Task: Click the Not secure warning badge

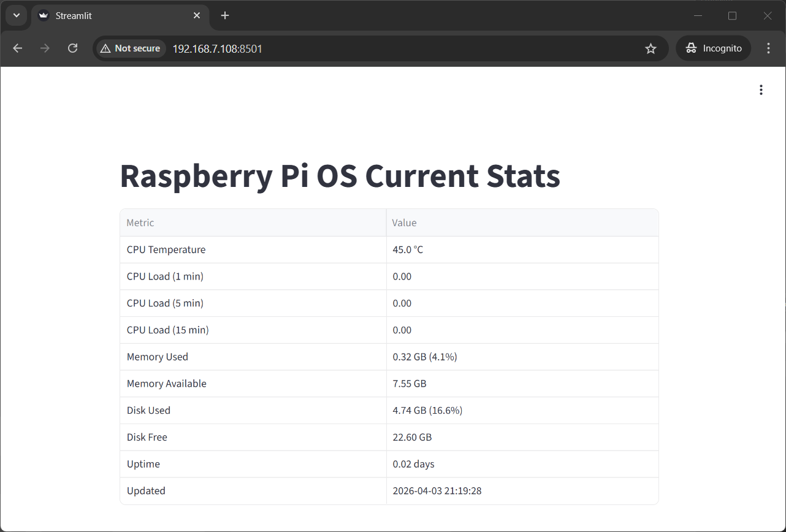Action: point(130,48)
